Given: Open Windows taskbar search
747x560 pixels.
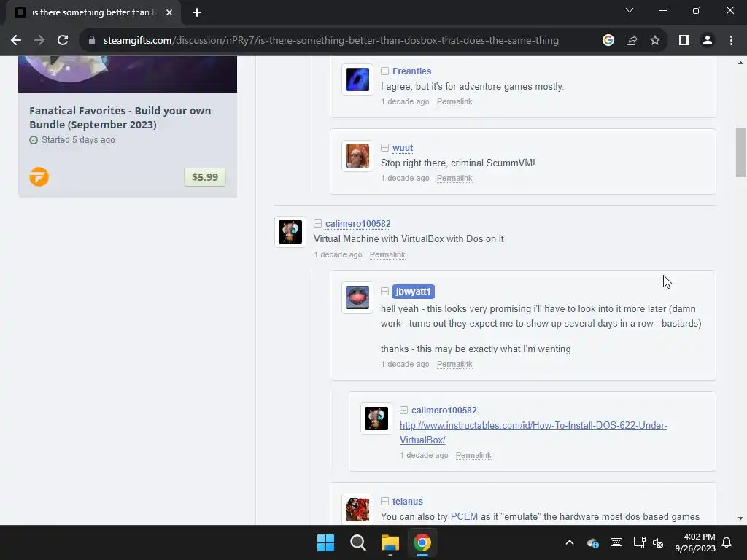Looking at the screenshot, I should [x=357, y=542].
